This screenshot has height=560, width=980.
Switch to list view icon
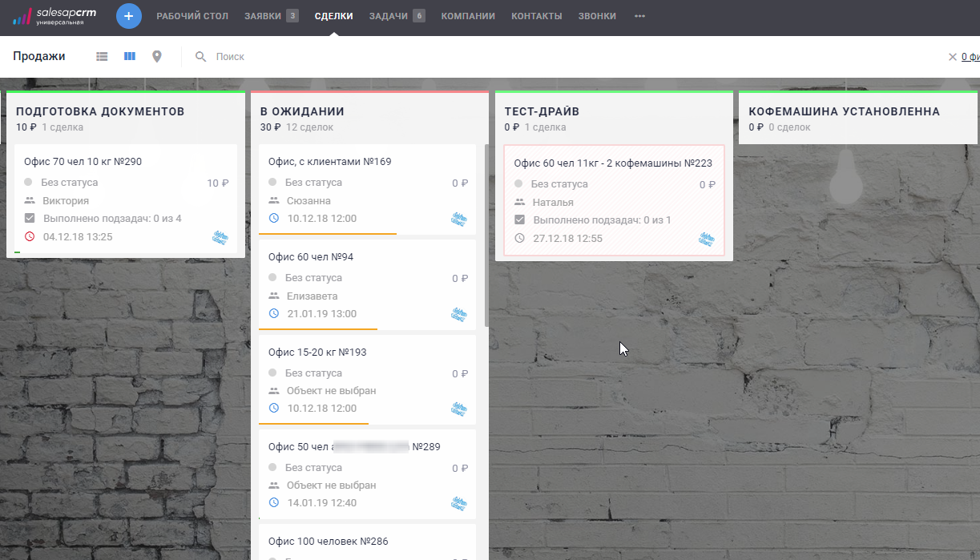[102, 57]
